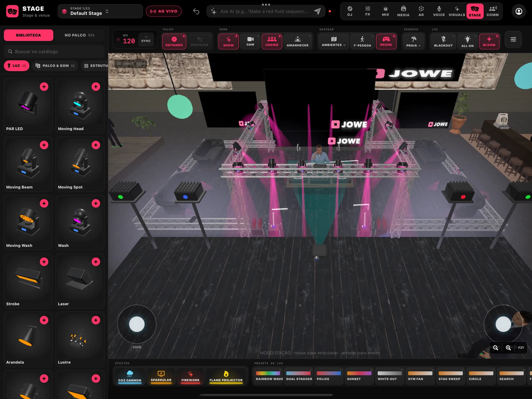532x399 pixels.
Task: Toggle the EDITANDO edit mode
Action: [x=174, y=41]
